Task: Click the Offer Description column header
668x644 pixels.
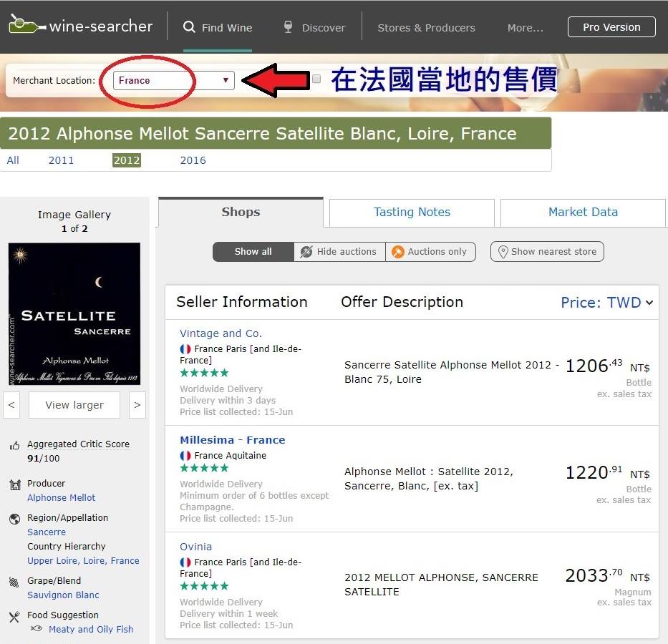Action: click(x=402, y=302)
